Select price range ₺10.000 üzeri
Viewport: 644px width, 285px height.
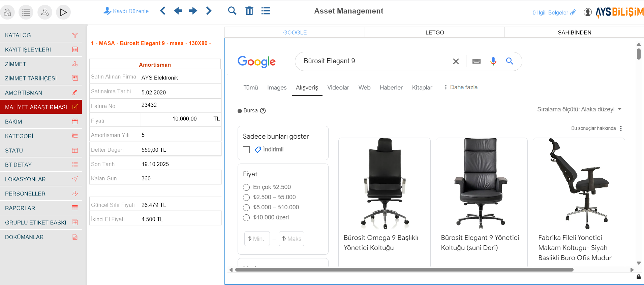pyautogui.click(x=246, y=218)
